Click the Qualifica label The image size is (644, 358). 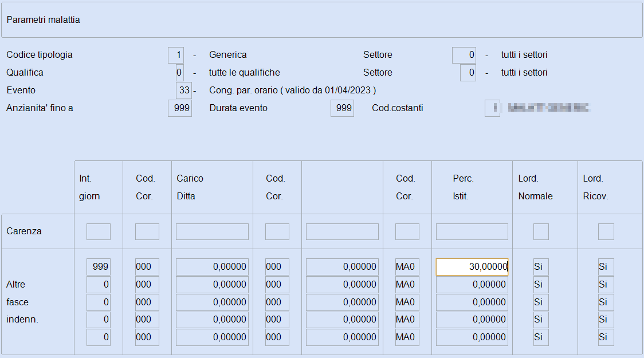pyautogui.click(x=25, y=72)
